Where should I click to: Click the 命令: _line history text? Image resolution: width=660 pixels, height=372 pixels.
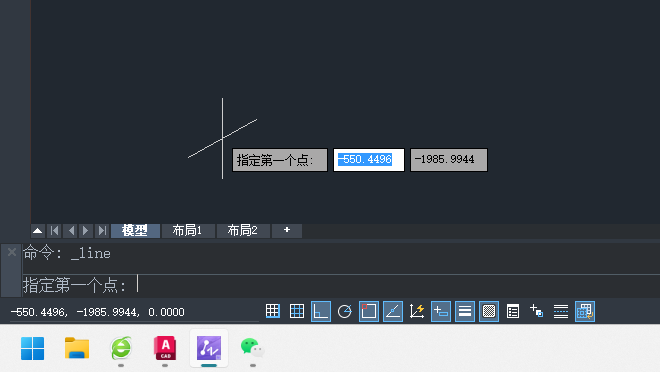point(67,253)
